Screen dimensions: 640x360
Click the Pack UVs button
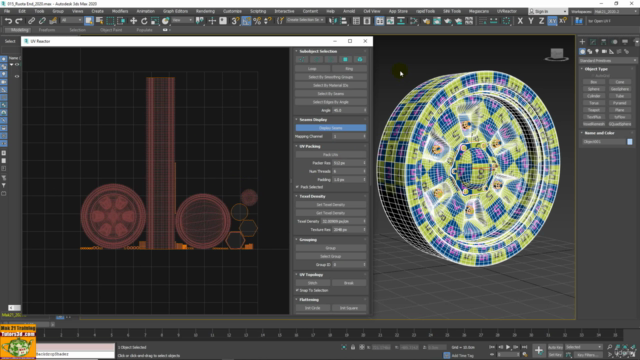click(331, 155)
